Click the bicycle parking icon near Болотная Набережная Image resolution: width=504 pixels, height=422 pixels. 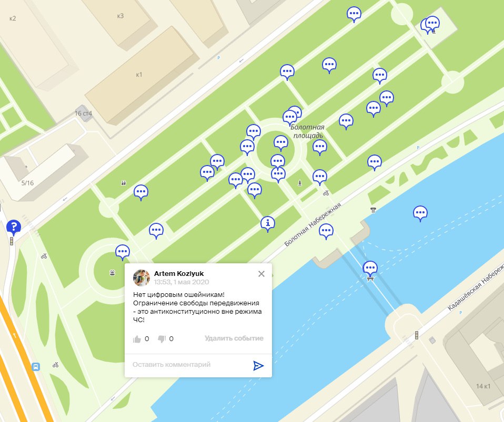pos(326,193)
